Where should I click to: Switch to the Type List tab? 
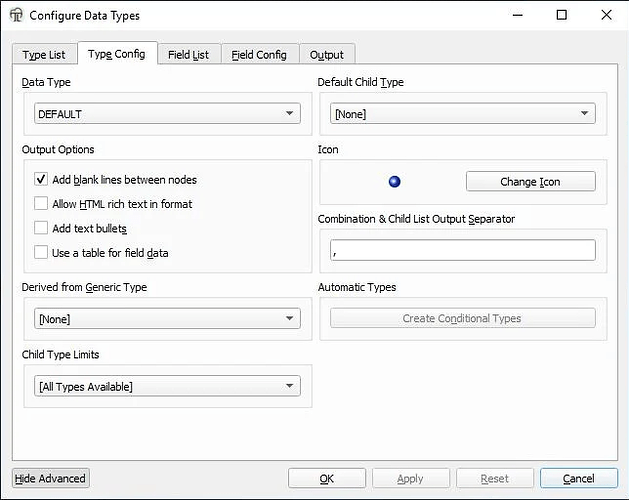coord(44,55)
